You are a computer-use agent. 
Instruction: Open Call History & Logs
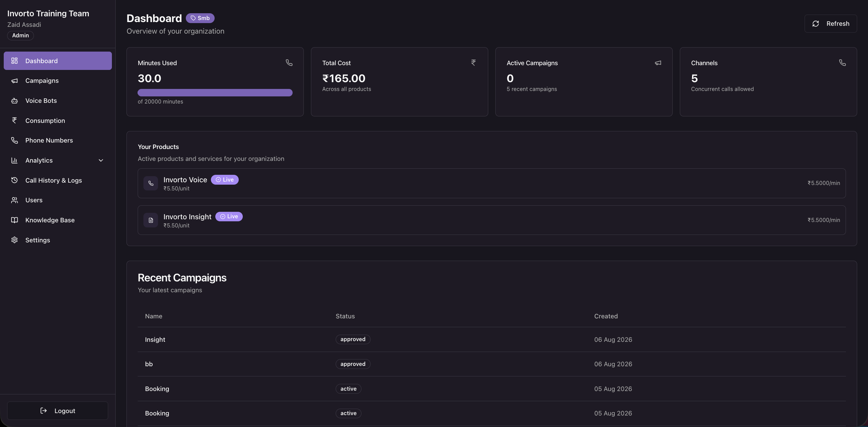click(x=58, y=180)
